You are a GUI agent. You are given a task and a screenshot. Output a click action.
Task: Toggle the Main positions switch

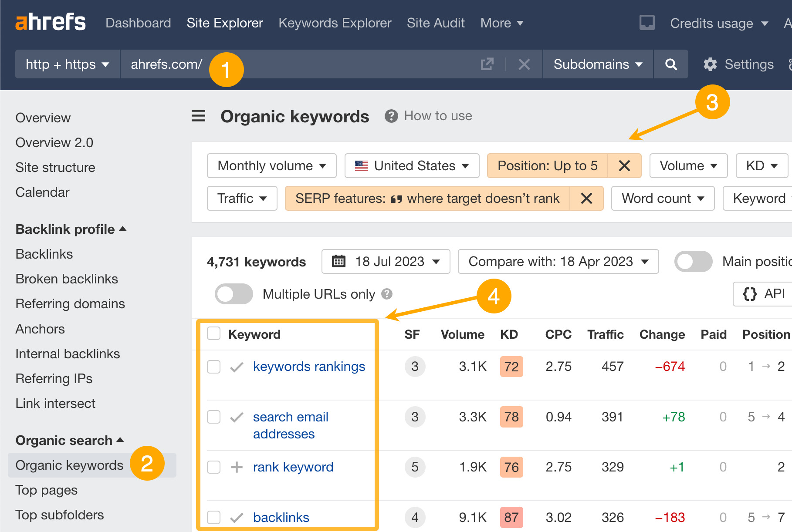click(x=693, y=262)
